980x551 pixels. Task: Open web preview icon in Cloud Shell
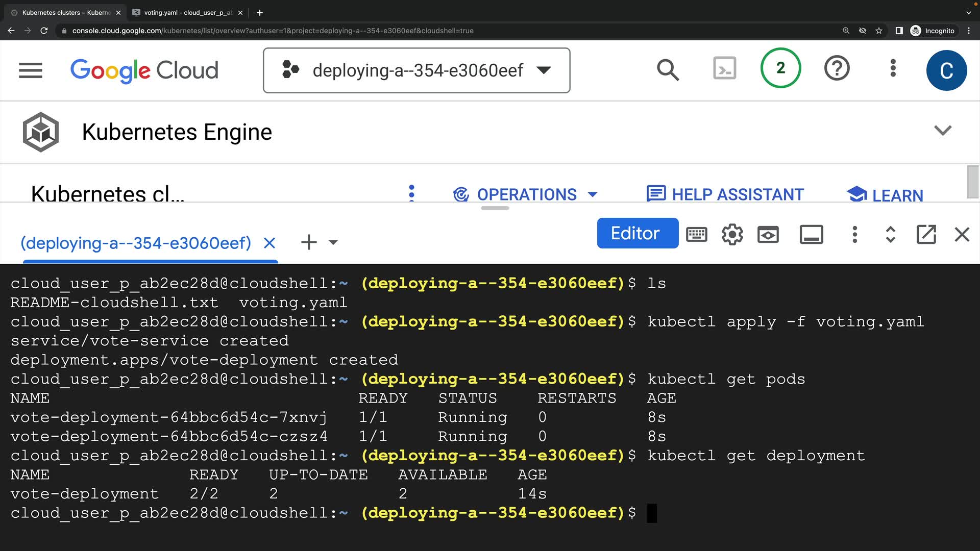pyautogui.click(x=768, y=235)
